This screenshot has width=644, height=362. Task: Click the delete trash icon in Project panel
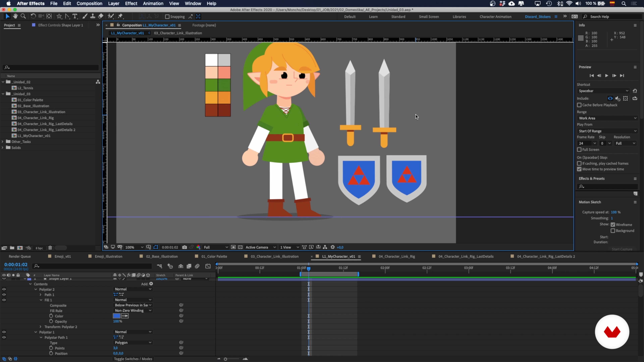(x=50, y=248)
